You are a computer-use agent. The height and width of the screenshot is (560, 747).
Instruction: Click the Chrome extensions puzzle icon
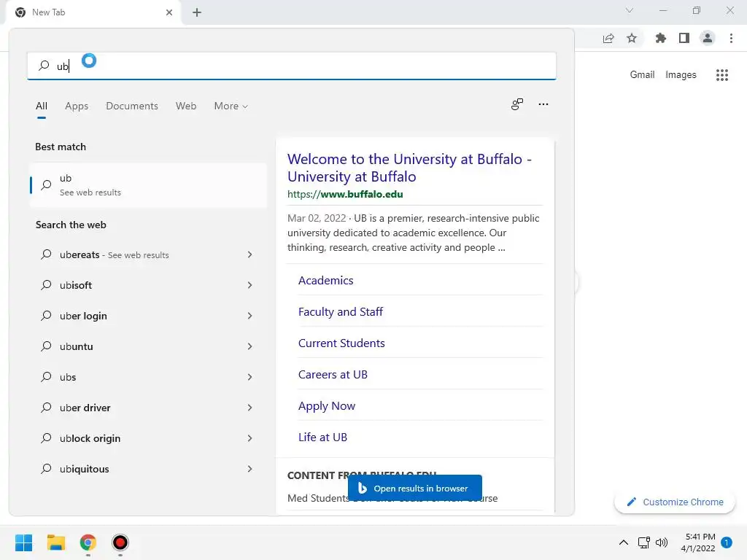661,39
